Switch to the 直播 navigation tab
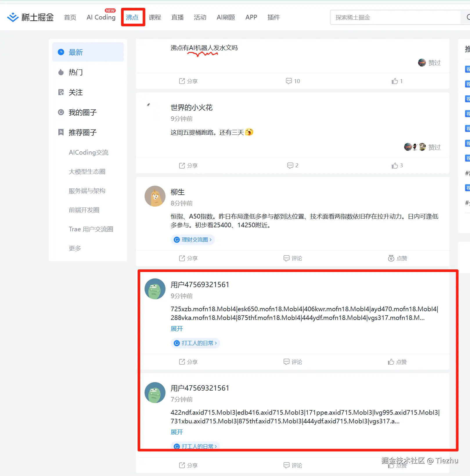The height and width of the screenshot is (476, 470). pyautogui.click(x=177, y=17)
